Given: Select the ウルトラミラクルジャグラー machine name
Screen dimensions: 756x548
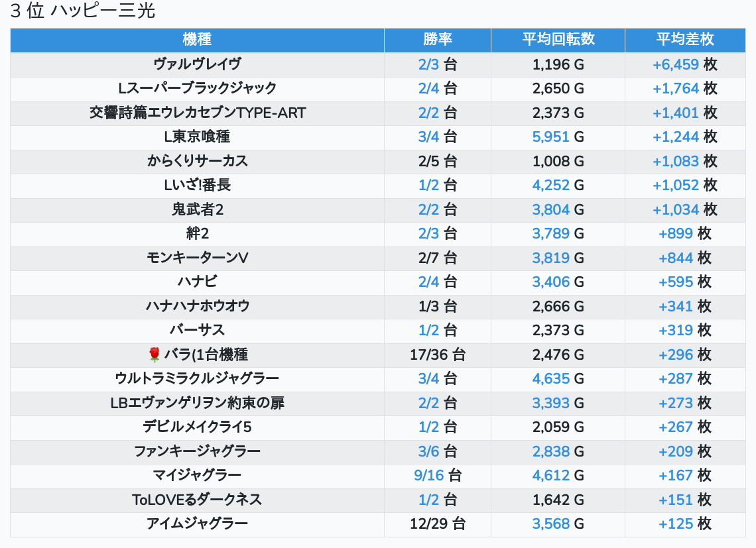Looking at the screenshot, I should coord(197,378).
